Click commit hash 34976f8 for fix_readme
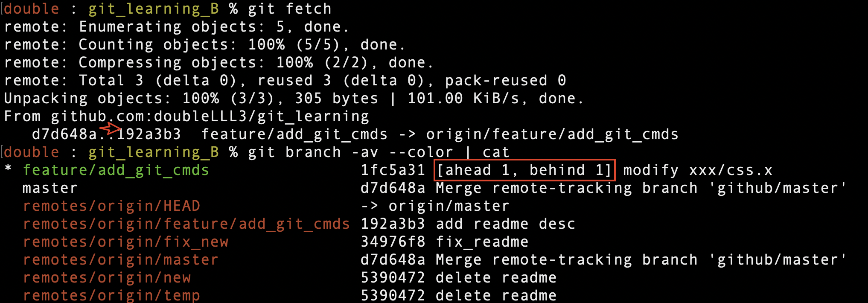868x303 pixels. click(x=393, y=242)
